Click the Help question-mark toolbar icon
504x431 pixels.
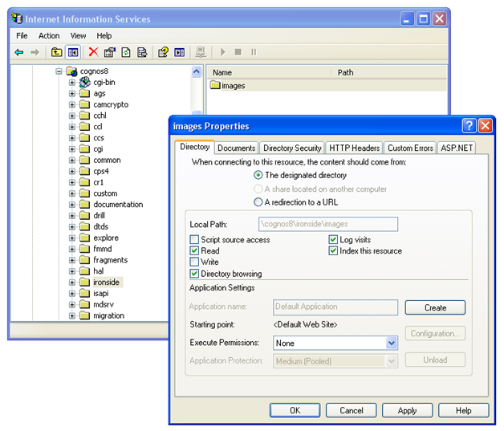[x=163, y=52]
